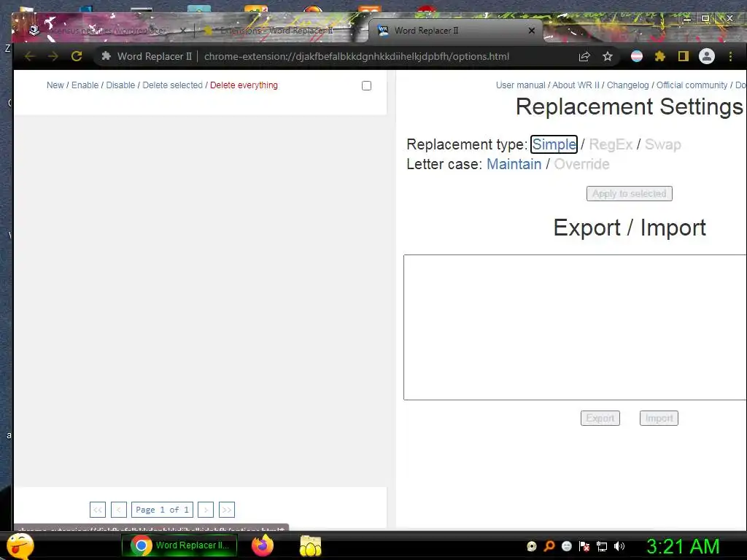Click the round white face tray icon
Image resolution: width=747 pixels, height=560 pixels.
pos(566,546)
